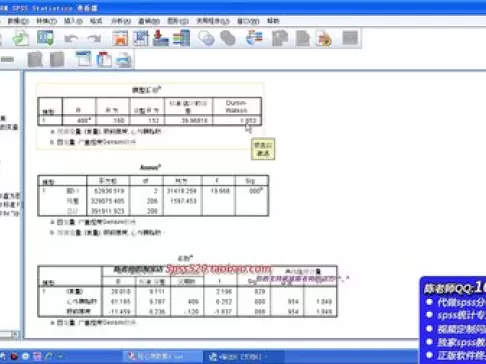Click the orange Go to Data icon

tap(120, 38)
